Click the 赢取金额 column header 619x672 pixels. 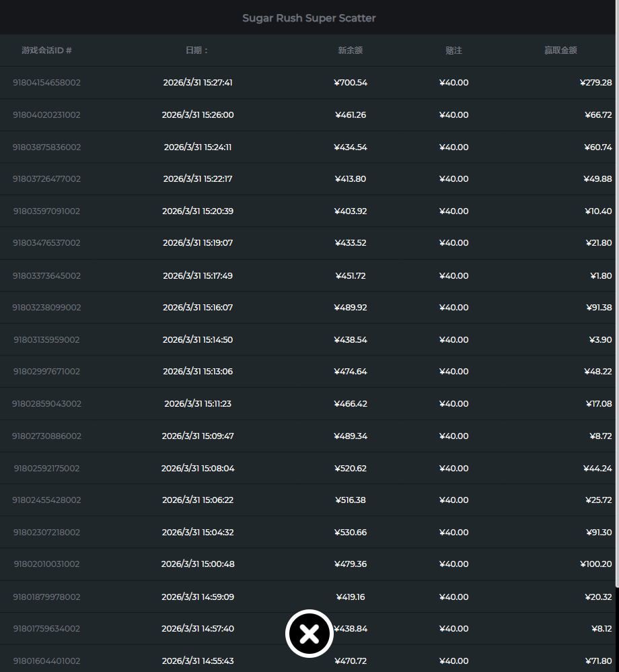click(x=560, y=51)
